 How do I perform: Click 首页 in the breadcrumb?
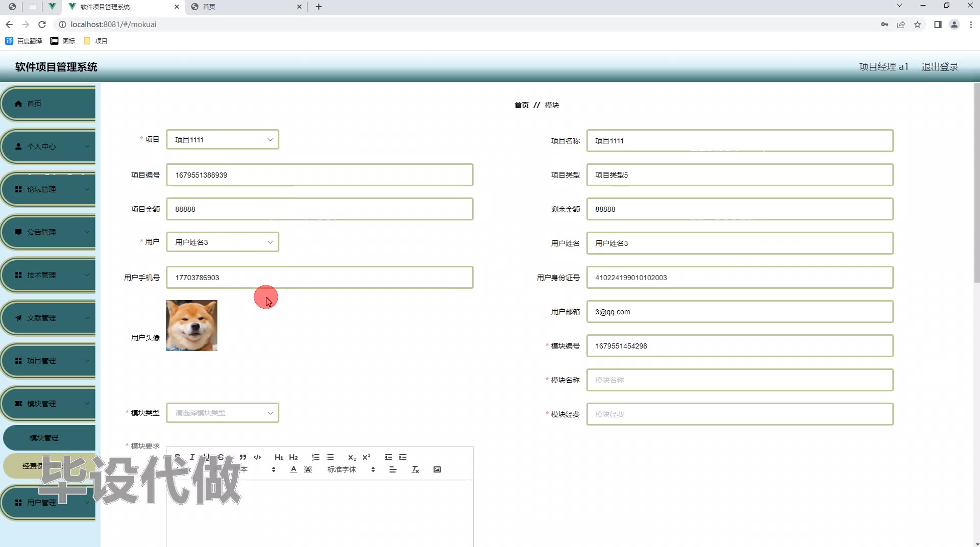(522, 105)
